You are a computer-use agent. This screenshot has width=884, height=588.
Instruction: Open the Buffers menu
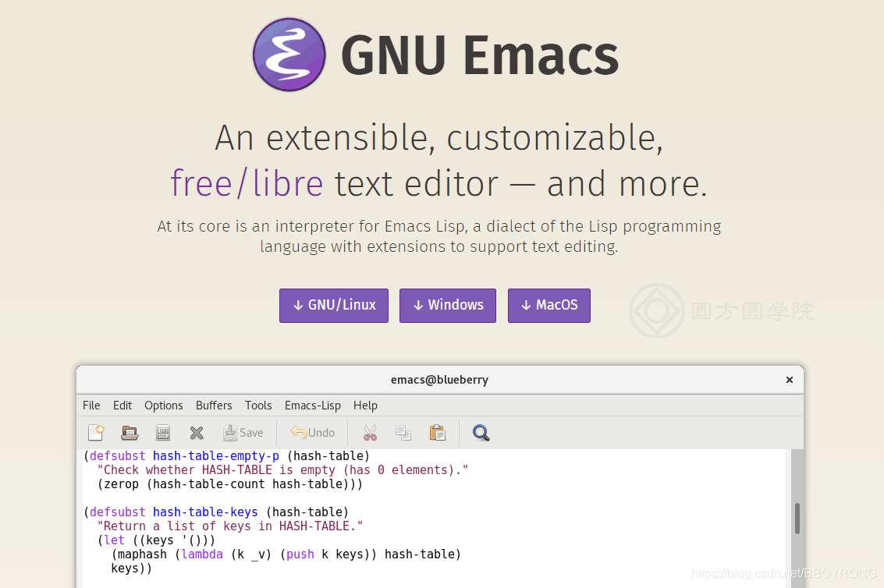click(214, 406)
